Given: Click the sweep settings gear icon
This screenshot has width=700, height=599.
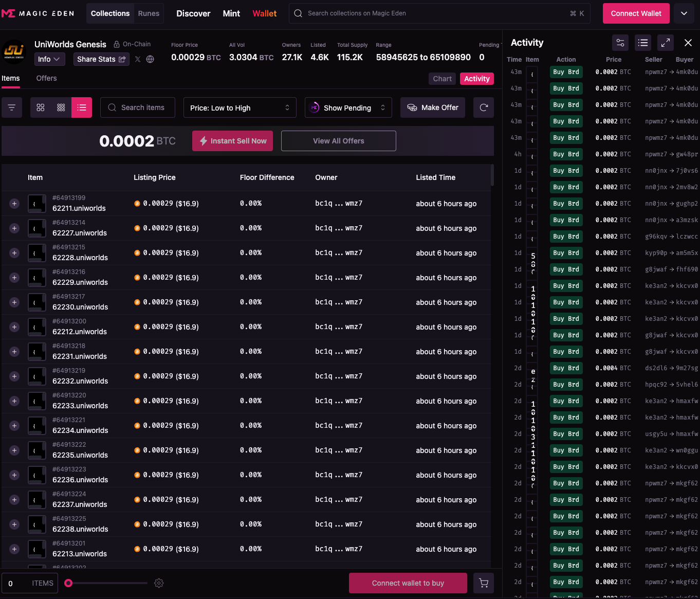Looking at the screenshot, I should click(x=159, y=583).
